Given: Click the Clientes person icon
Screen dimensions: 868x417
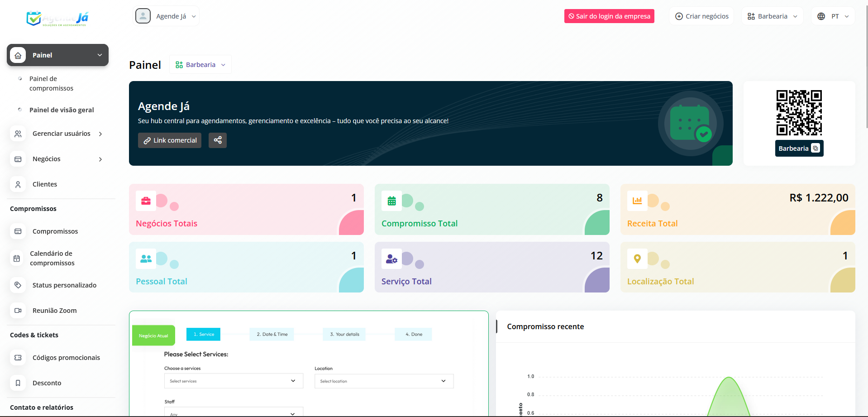Looking at the screenshot, I should [18, 184].
